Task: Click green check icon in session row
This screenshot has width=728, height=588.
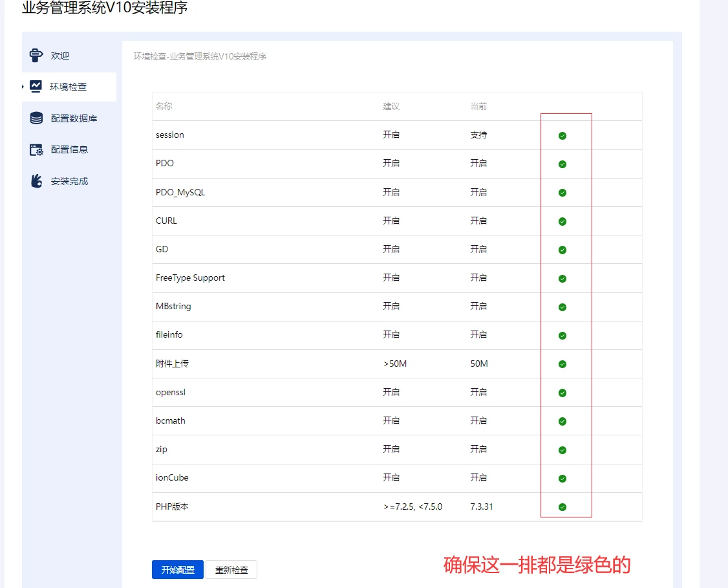Action: point(562,136)
